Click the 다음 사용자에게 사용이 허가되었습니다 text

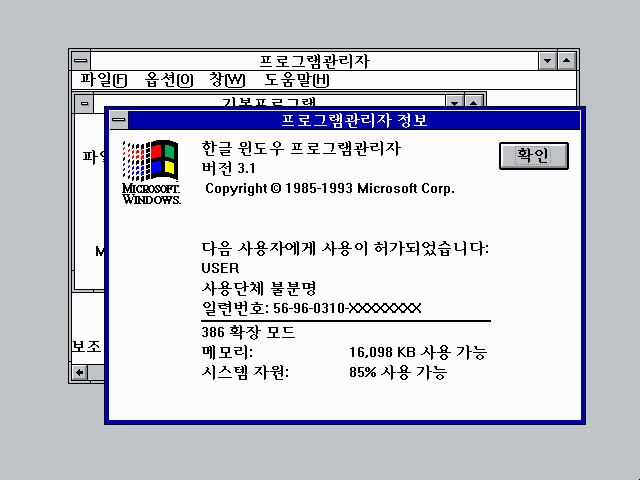coord(345,248)
